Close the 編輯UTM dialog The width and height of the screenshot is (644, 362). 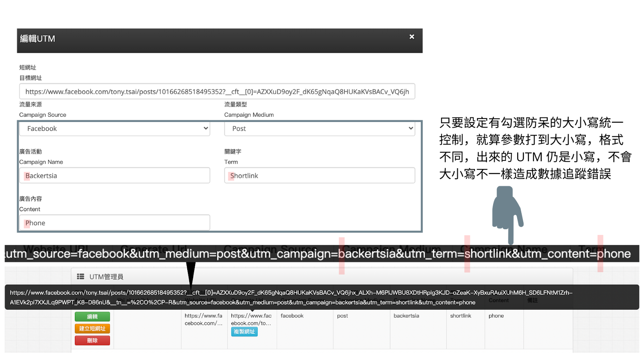pyautogui.click(x=412, y=37)
